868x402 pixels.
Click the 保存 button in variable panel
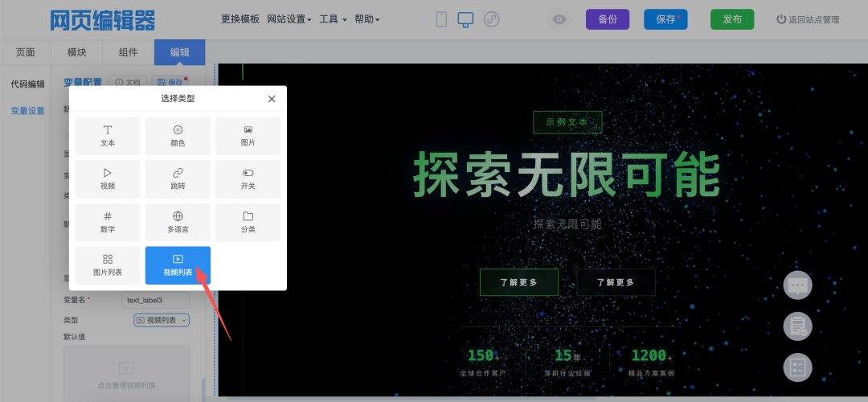[x=170, y=82]
